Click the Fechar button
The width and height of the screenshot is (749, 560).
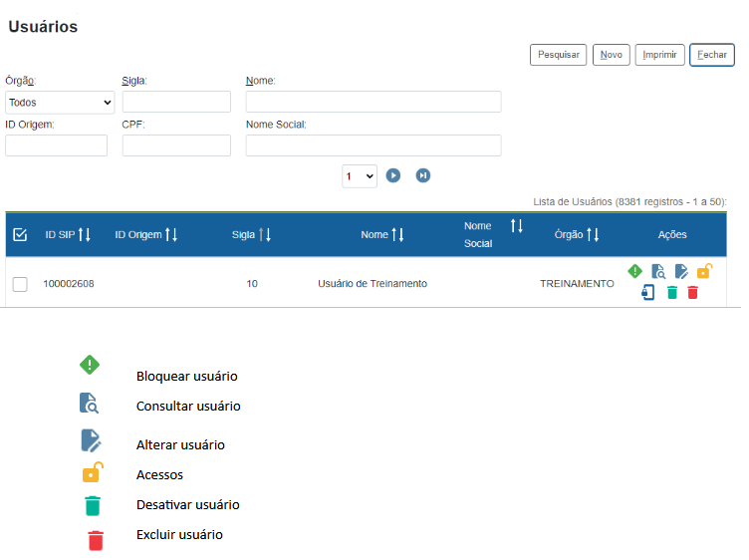click(x=711, y=55)
